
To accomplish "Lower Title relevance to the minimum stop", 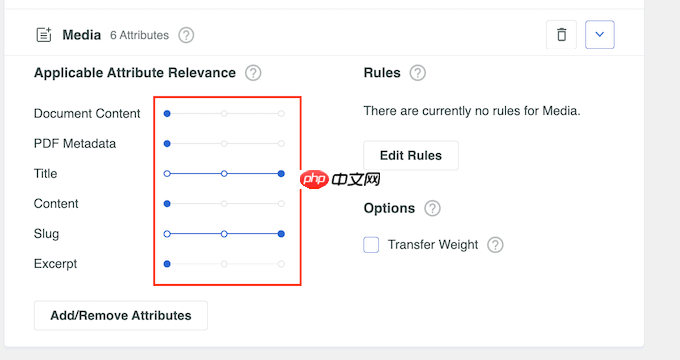I will click(x=167, y=173).
